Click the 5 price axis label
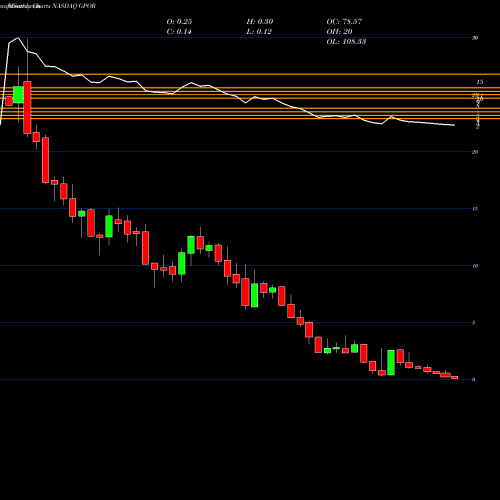The image size is (500, 500). (474, 323)
